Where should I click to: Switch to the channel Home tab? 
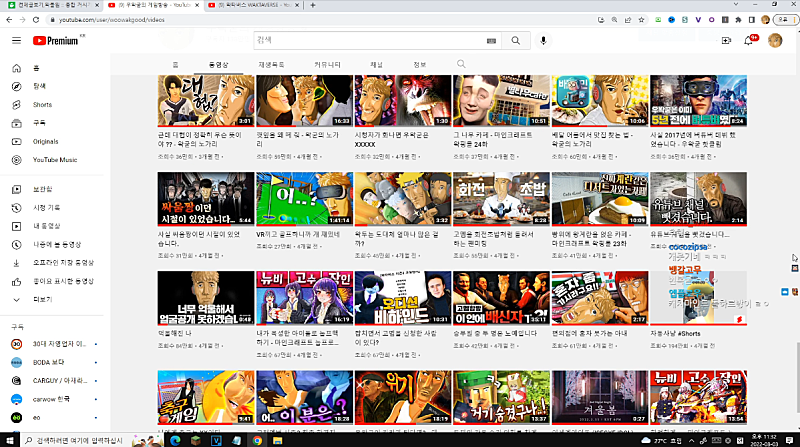click(x=176, y=65)
